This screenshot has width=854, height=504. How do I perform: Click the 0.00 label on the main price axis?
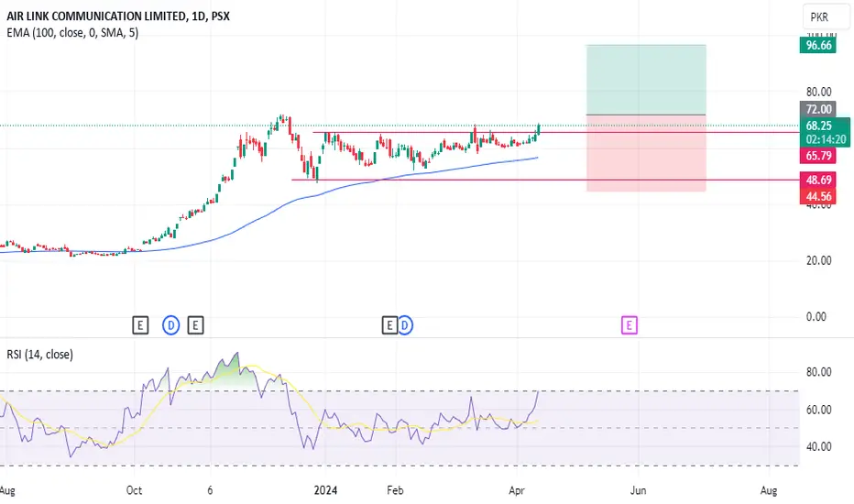tap(816, 316)
